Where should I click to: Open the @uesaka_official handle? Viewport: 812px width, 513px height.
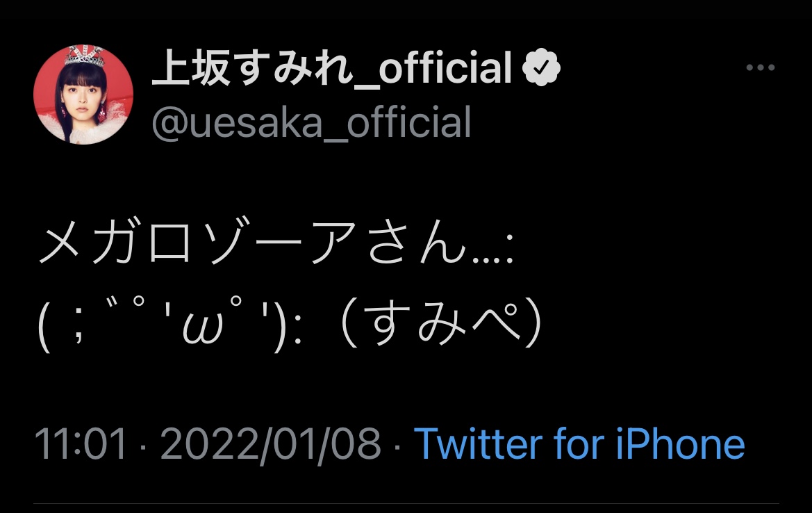311,122
